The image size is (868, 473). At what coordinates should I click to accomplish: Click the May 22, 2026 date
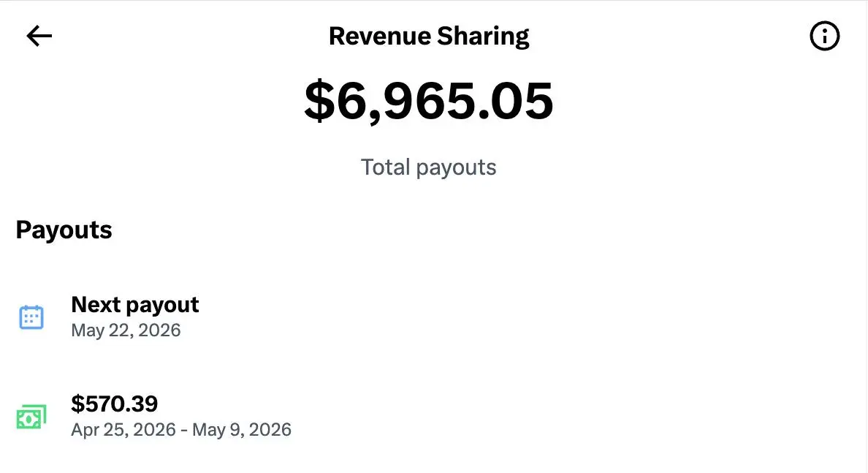[126, 330]
